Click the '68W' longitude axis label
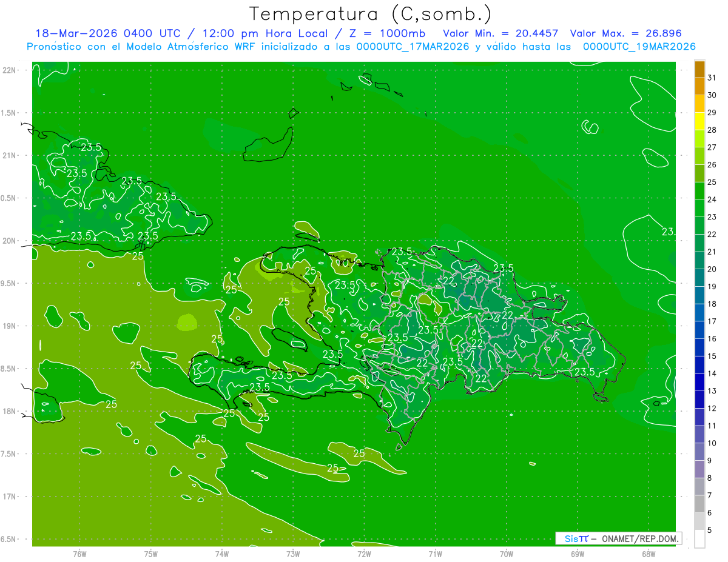728x562 pixels. (x=649, y=554)
